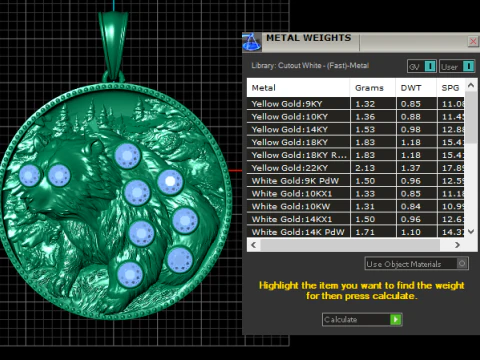Select the Yellow Gold:18KY row
480x360 pixels.
pos(356,142)
